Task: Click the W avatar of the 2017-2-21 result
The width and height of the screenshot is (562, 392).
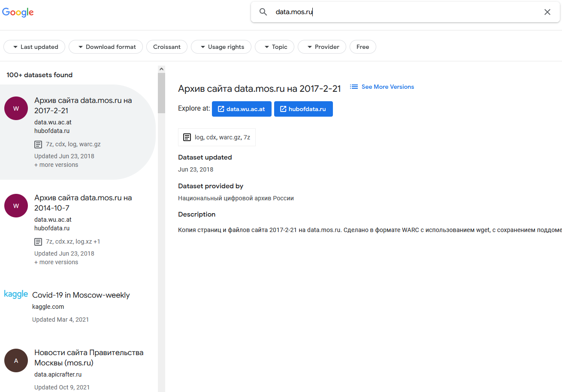Action: [x=16, y=108]
